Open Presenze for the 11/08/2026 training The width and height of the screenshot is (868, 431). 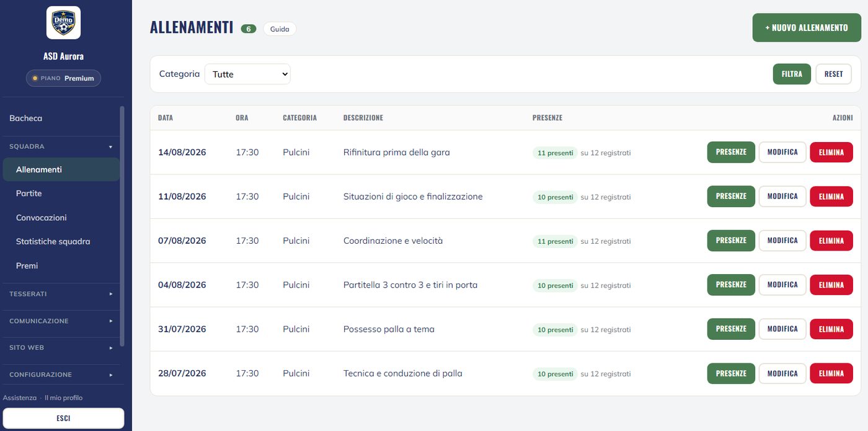[x=731, y=196]
